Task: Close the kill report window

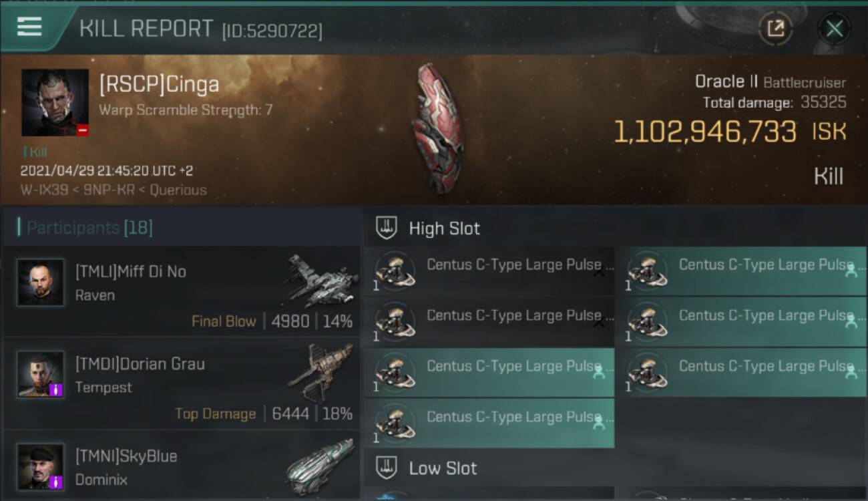Action: click(x=834, y=29)
